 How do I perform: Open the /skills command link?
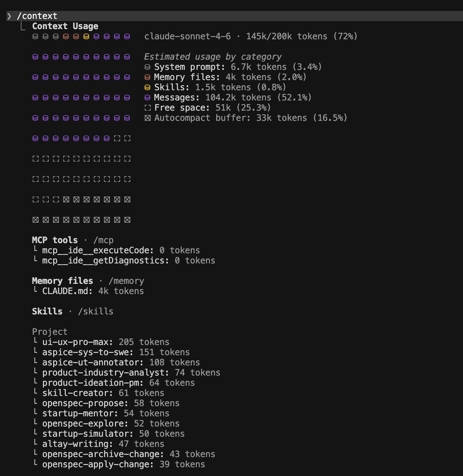95,312
